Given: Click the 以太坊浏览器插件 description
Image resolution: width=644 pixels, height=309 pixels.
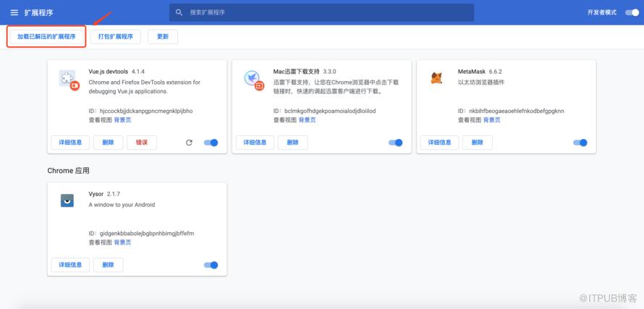Looking at the screenshot, I should 481,82.
